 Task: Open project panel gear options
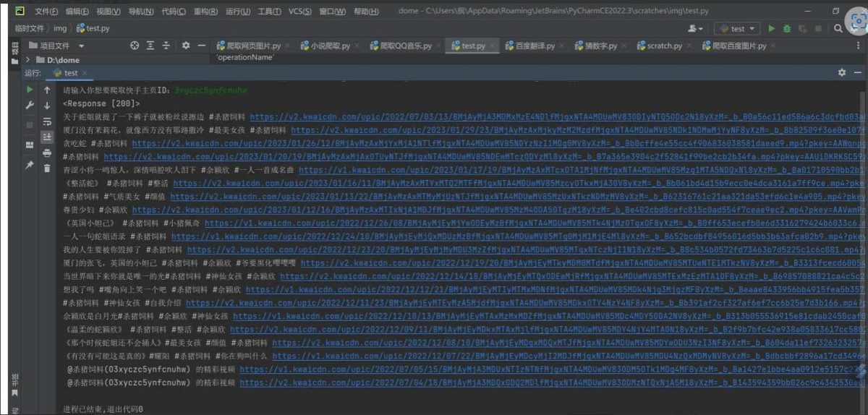[185, 46]
